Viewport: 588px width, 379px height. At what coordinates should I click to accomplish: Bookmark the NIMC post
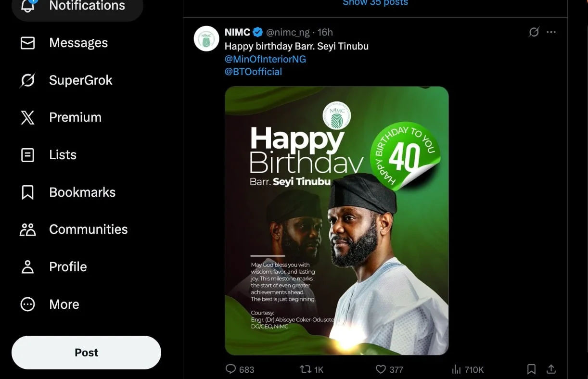tap(531, 369)
